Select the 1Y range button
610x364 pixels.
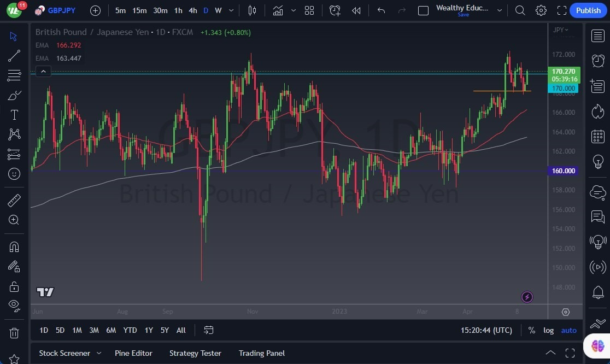point(148,330)
